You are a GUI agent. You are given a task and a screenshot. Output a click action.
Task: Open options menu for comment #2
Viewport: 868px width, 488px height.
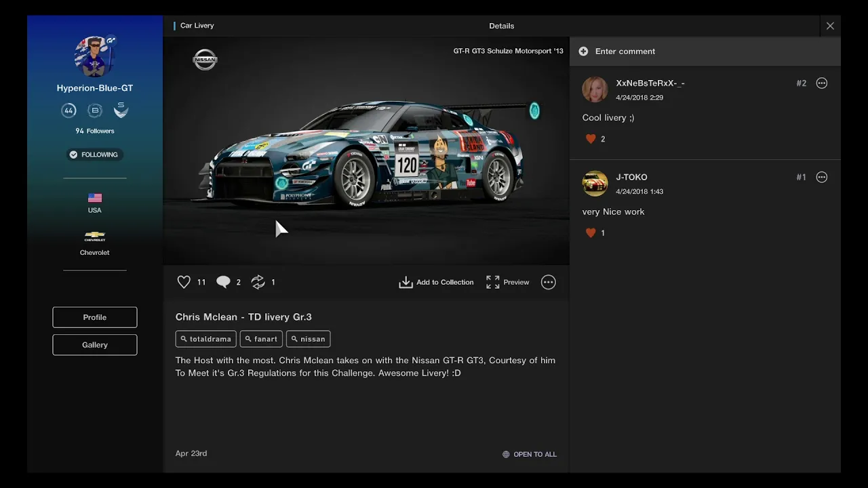[x=822, y=83]
